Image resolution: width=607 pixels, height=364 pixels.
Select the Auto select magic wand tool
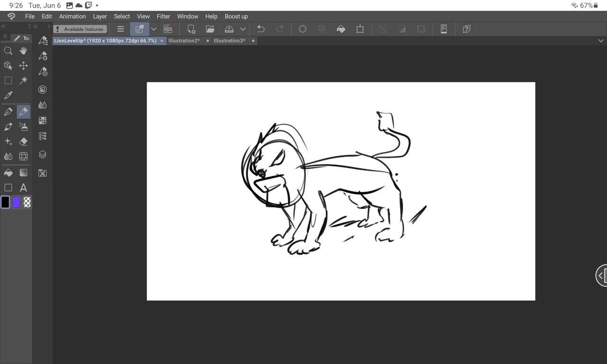pos(23,81)
